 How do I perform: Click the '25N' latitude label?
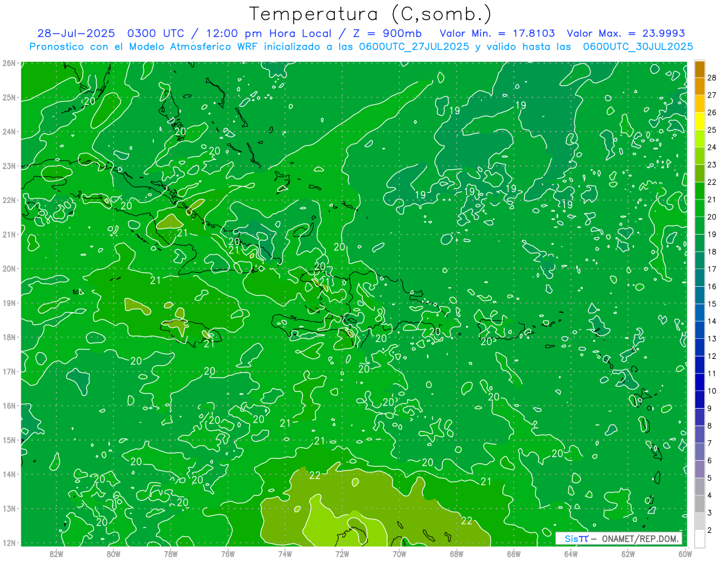tap(8, 98)
